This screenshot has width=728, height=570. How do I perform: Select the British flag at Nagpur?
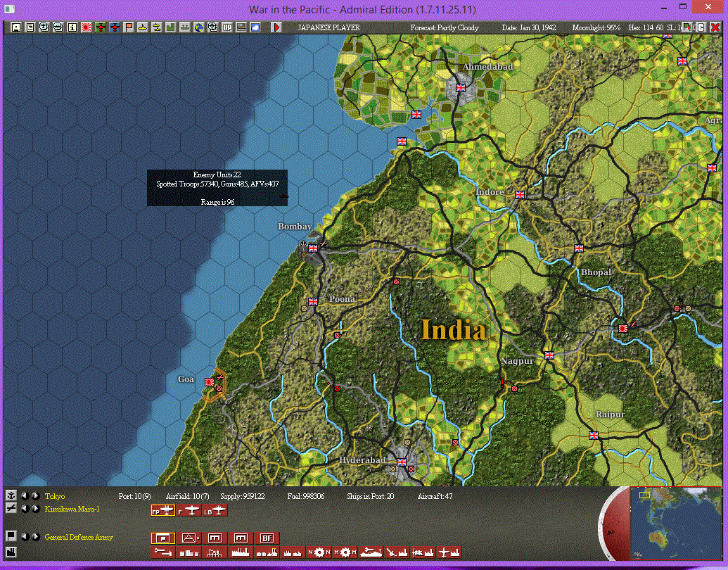coord(549,355)
